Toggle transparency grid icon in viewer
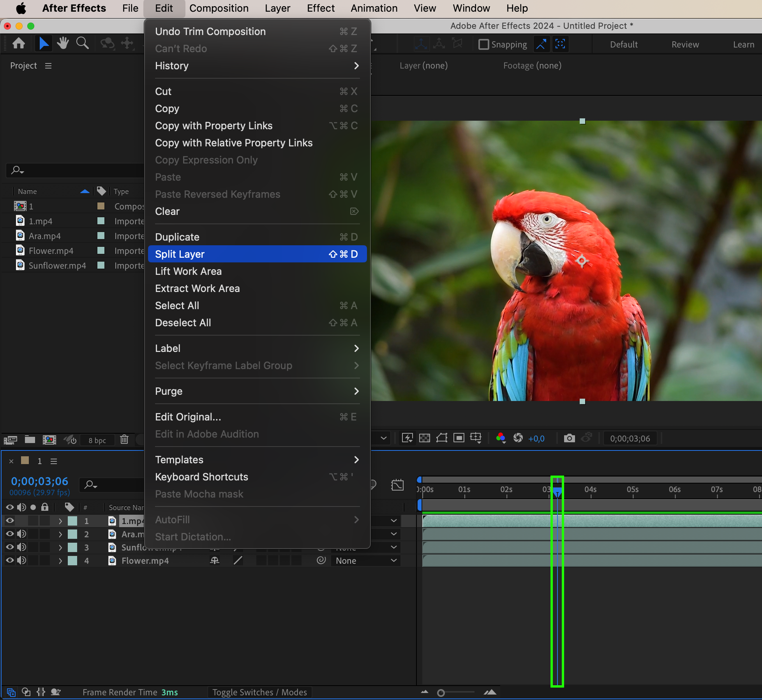This screenshot has width=762, height=700. 424,438
